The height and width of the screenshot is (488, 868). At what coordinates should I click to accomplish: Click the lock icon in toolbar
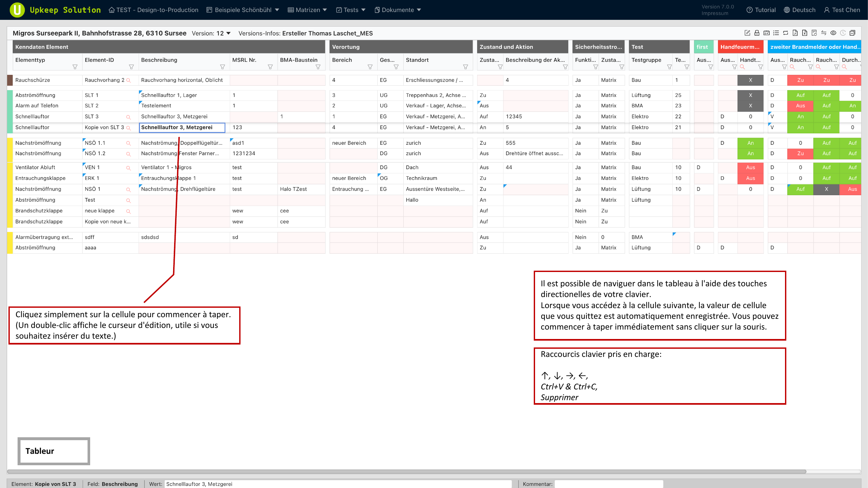click(757, 33)
